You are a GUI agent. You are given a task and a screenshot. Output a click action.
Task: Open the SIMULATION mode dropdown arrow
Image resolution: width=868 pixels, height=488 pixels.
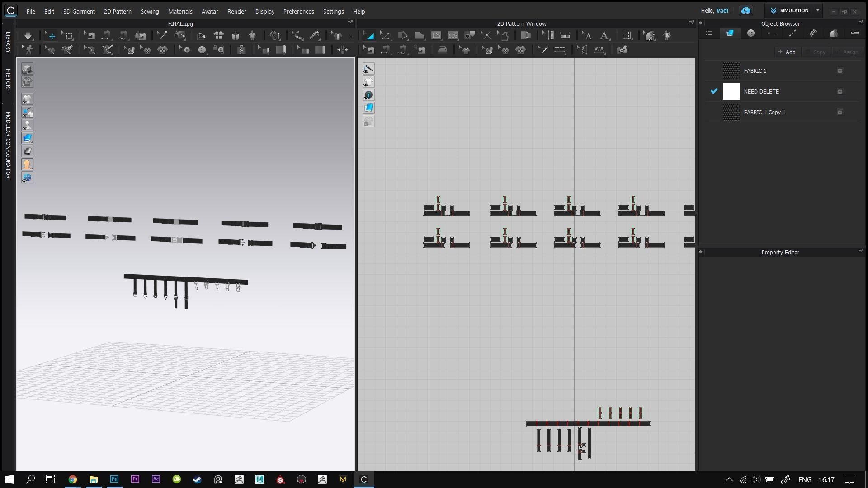(817, 11)
